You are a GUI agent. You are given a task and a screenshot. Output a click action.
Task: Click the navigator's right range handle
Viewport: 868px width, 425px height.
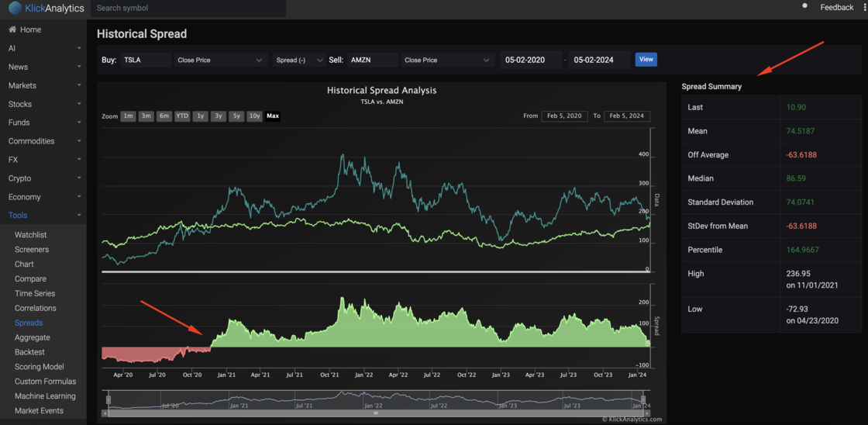643,399
